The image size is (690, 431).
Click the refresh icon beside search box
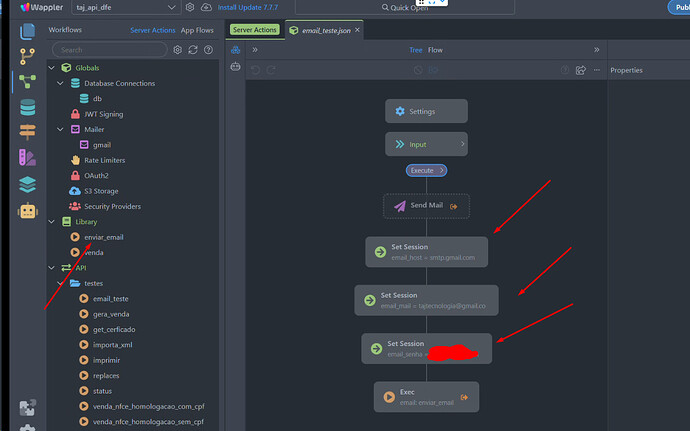click(x=193, y=49)
